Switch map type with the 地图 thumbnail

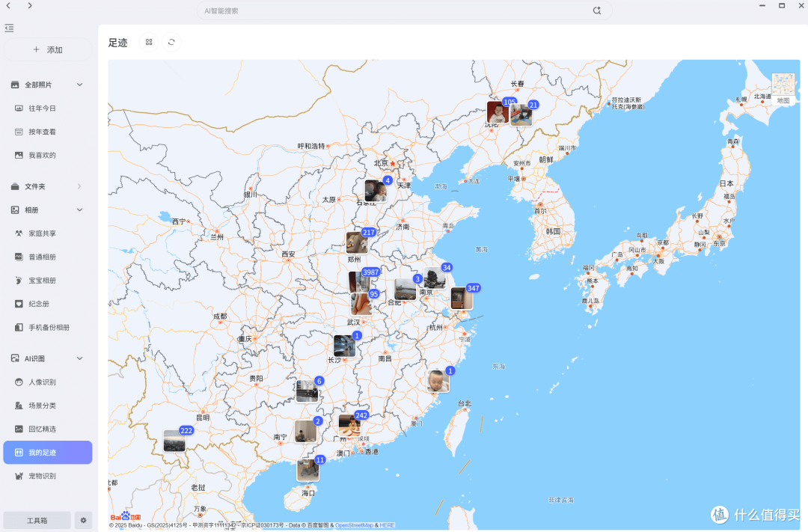coord(783,89)
